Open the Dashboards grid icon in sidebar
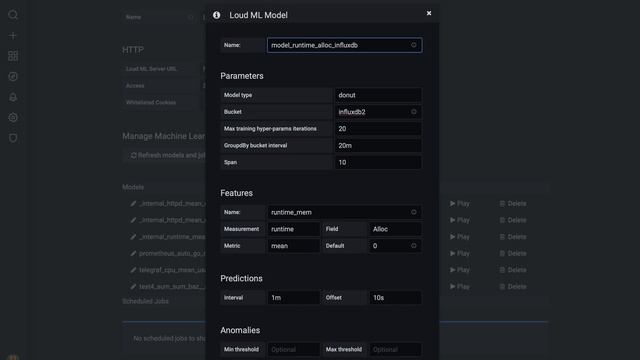 pos(13,56)
